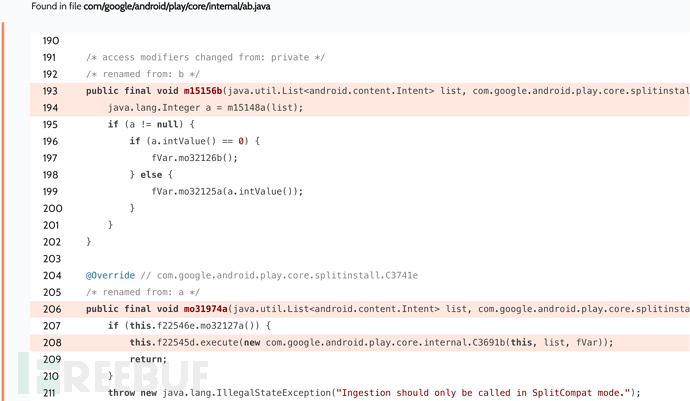The height and width of the screenshot is (401, 690).
Task: Click line number 194
Action: (x=51, y=107)
